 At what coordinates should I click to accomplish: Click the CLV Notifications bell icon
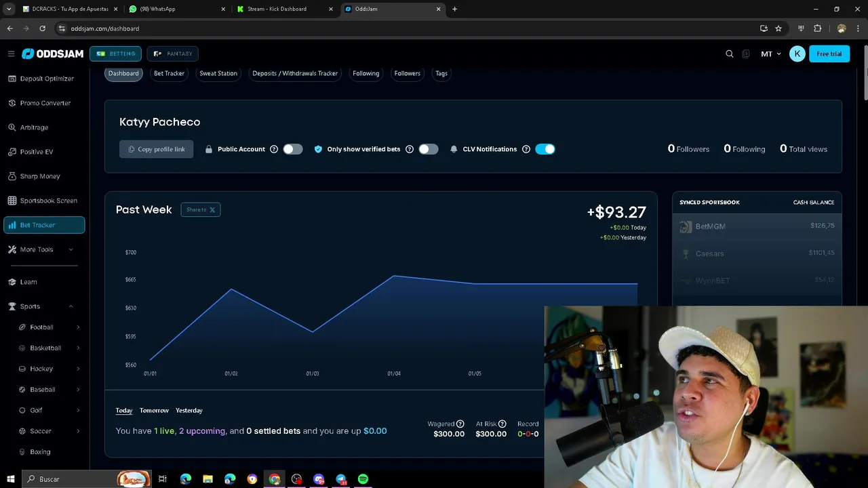[454, 149]
